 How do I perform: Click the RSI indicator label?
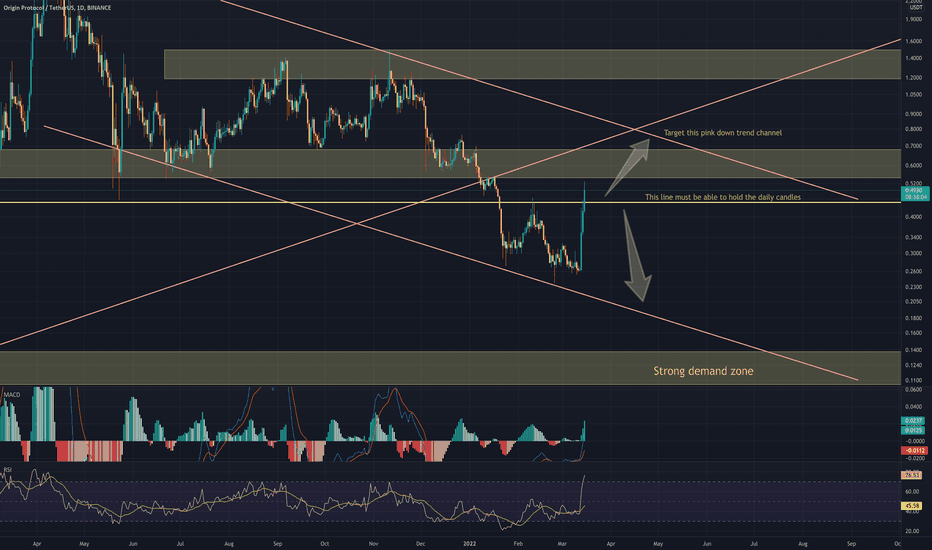tap(8, 470)
